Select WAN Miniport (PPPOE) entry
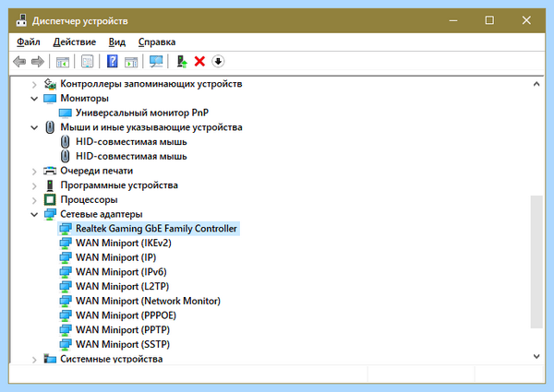Screen dimensions: 554x392 pyautogui.click(x=126, y=315)
